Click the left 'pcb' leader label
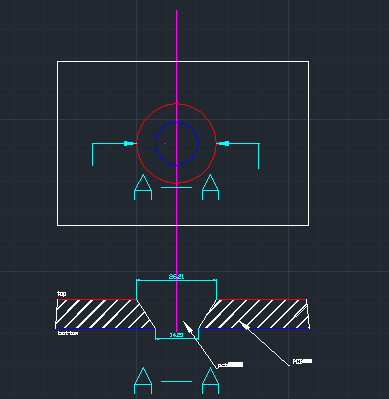Image resolution: width=389 pixels, height=399 pixels. (x=230, y=365)
